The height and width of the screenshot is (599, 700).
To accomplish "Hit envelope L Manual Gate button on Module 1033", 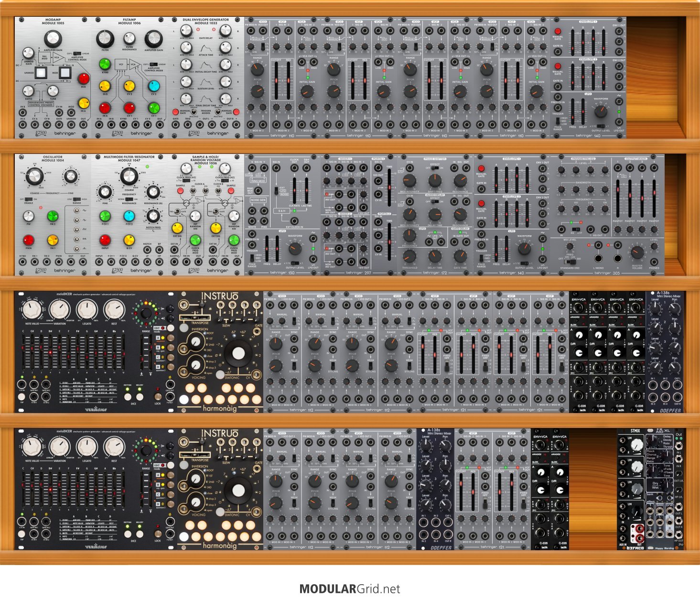I will point(175,112).
